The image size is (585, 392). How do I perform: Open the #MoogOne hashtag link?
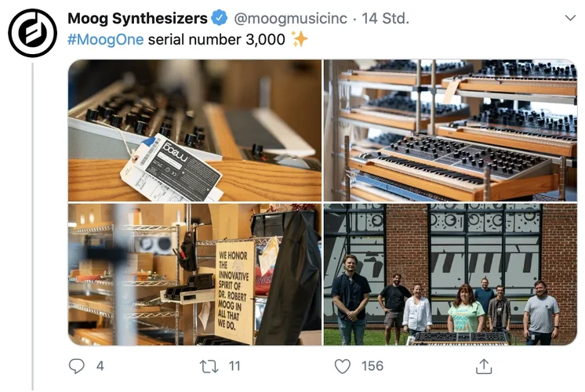105,39
